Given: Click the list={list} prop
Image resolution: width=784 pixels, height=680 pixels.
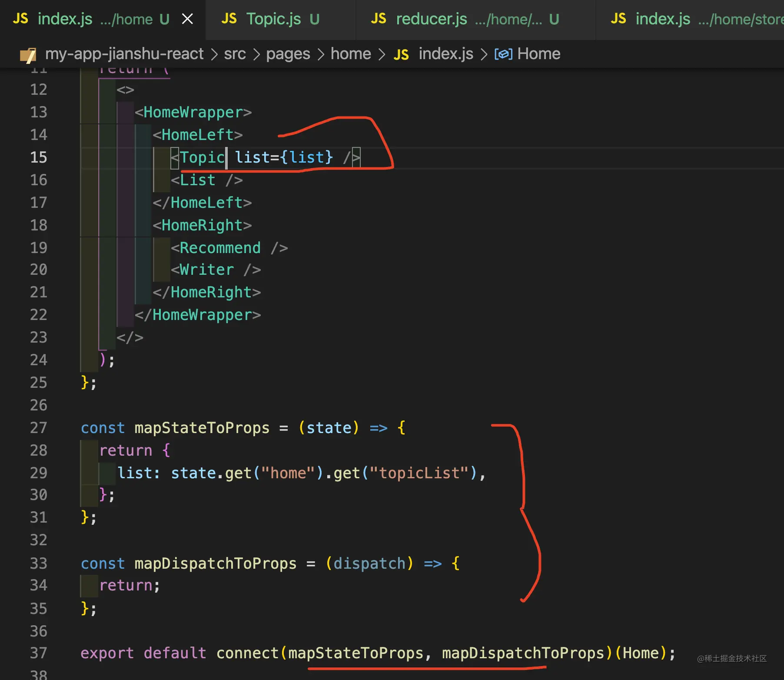Looking at the screenshot, I should coord(284,157).
